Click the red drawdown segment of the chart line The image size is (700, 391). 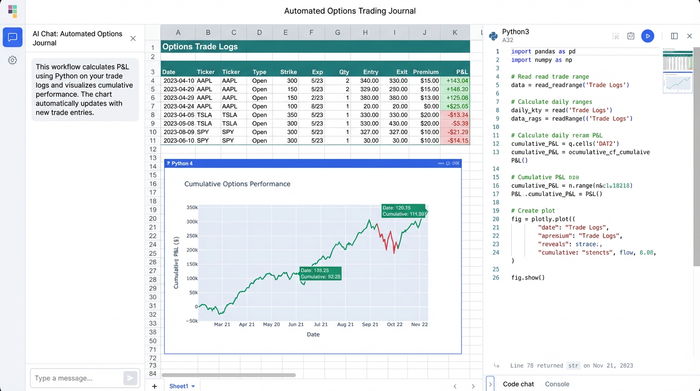pyautogui.click(x=388, y=238)
